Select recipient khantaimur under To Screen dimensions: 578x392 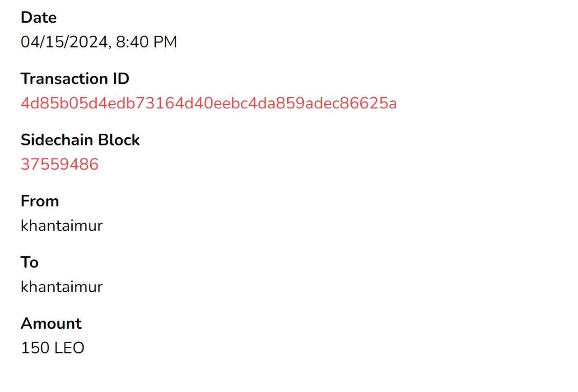point(62,287)
